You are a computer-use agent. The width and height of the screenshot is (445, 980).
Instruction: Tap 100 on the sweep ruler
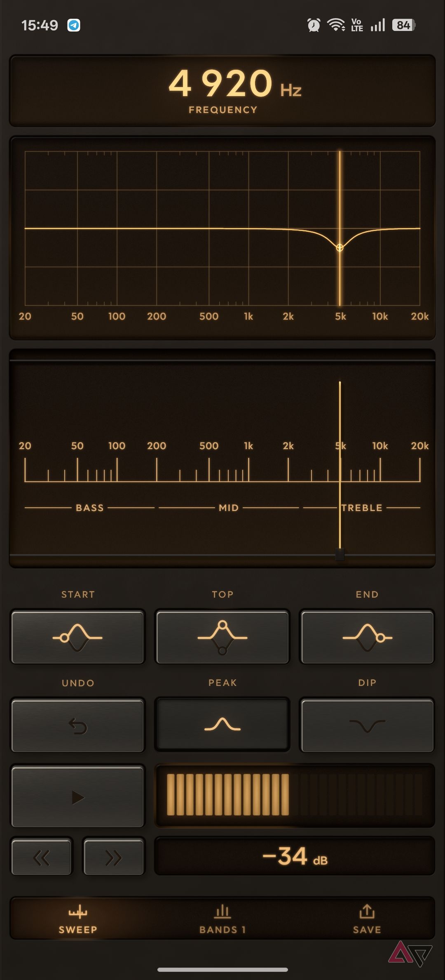pos(117,446)
